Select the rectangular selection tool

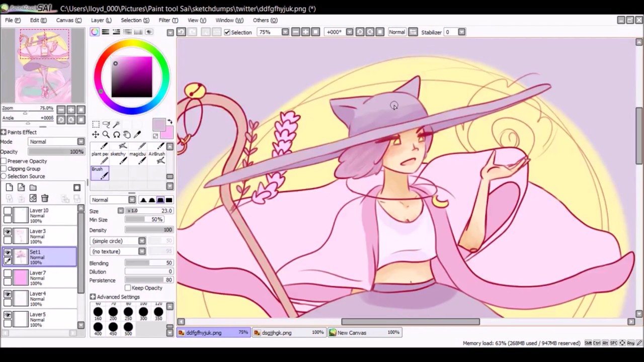(96, 124)
